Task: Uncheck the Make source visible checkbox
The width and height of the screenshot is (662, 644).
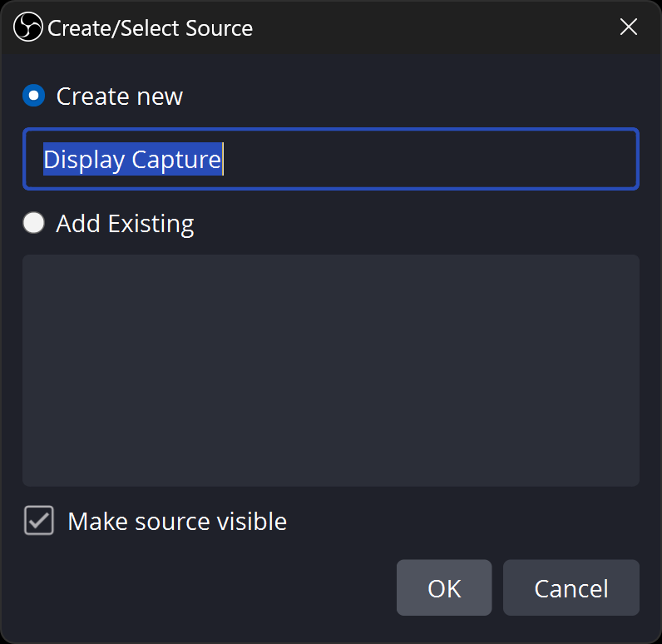Action: pyautogui.click(x=38, y=522)
